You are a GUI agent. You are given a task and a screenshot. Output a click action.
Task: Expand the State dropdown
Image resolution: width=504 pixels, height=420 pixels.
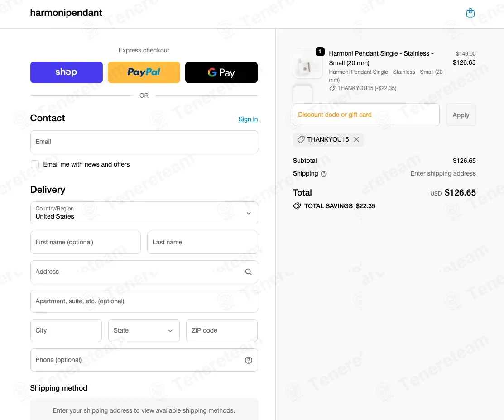[x=144, y=330]
